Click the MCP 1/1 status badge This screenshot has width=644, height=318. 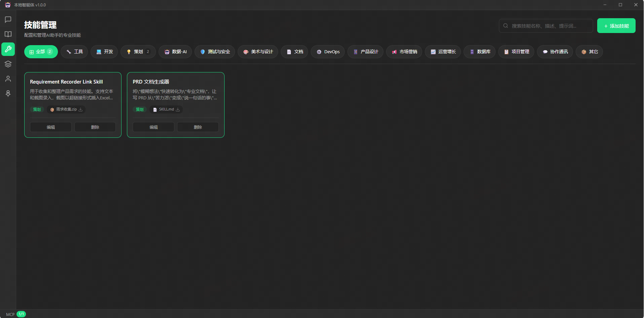coord(21,314)
